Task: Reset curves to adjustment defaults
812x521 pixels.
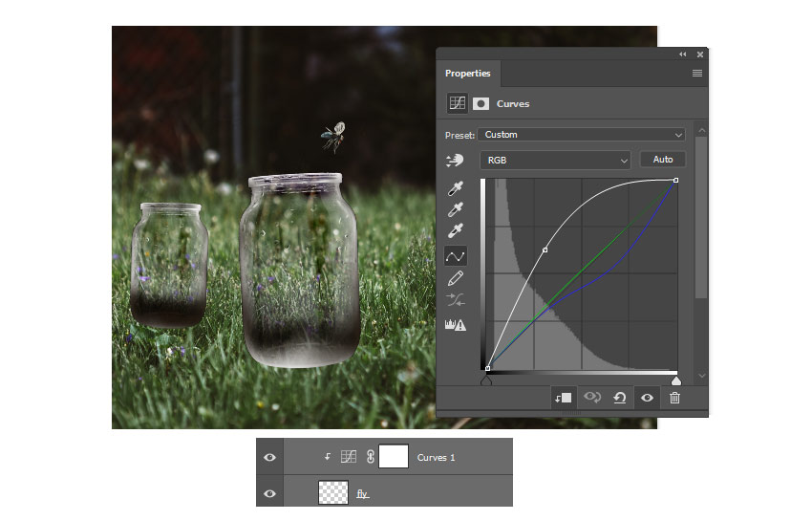Action: pos(620,398)
